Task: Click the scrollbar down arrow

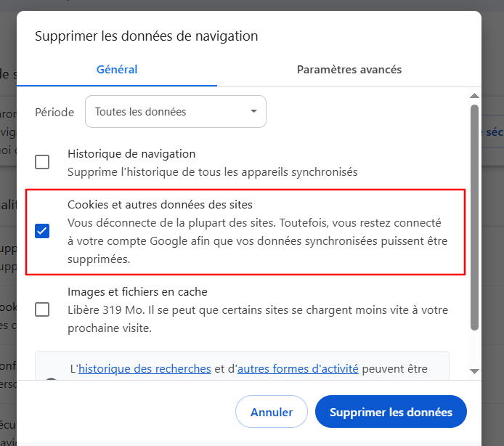Action: [474, 371]
